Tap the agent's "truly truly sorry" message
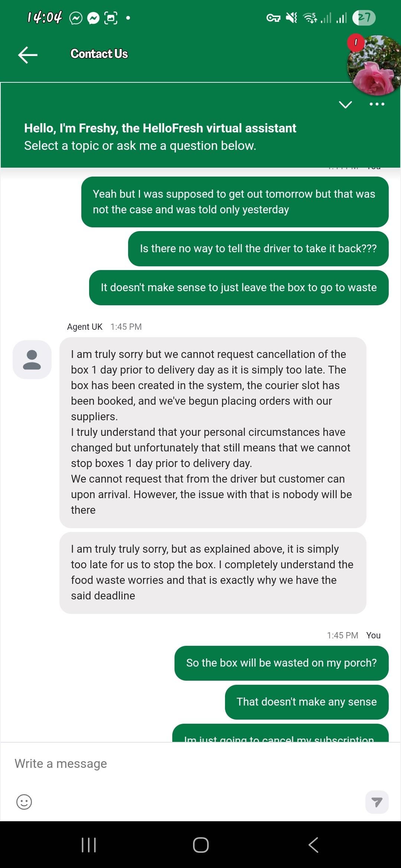 click(x=212, y=572)
